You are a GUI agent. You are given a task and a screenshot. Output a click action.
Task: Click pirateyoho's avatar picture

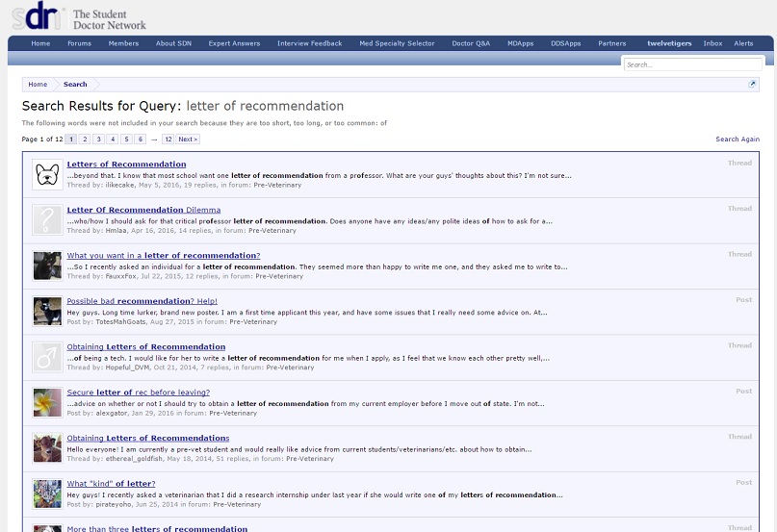[47, 494]
